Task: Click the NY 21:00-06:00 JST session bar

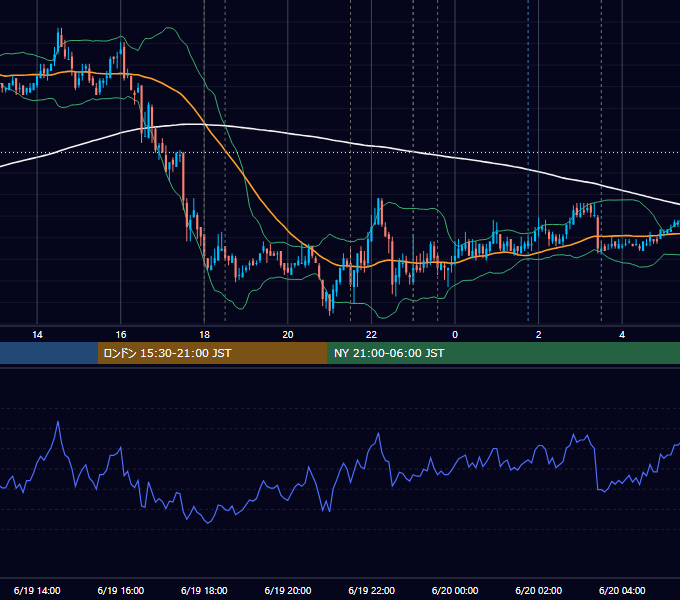Action: [503, 353]
